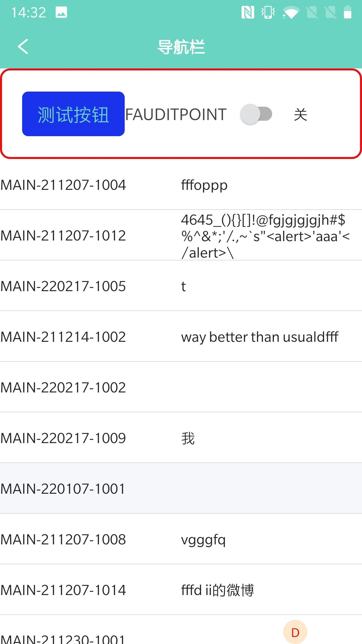362x644 pixels.
Task: Open row MAIN-220217-1005
Action: [x=181, y=286]
